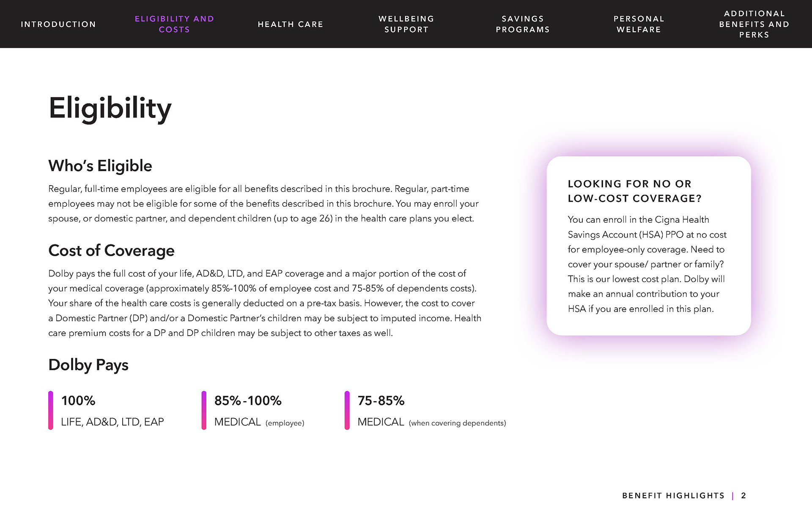Open Additional Benefits and Perks tab
This screenshot has width=812, height=525.
click(754, 24)
